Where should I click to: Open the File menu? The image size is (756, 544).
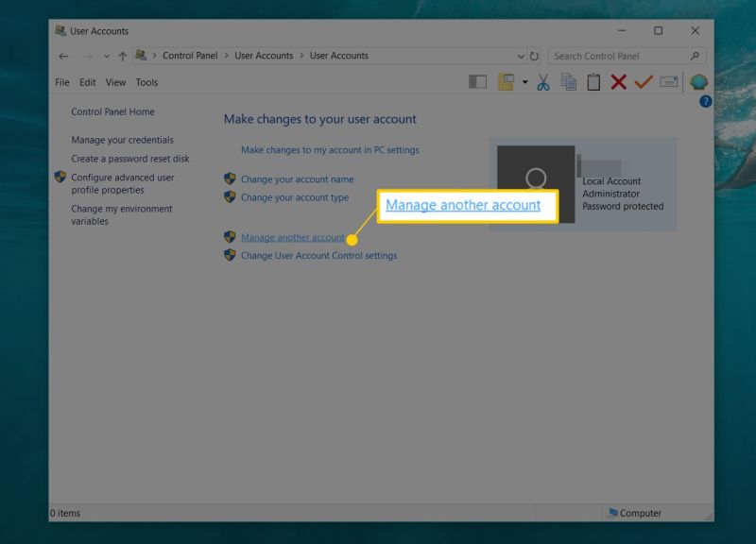tap(62, 82)
